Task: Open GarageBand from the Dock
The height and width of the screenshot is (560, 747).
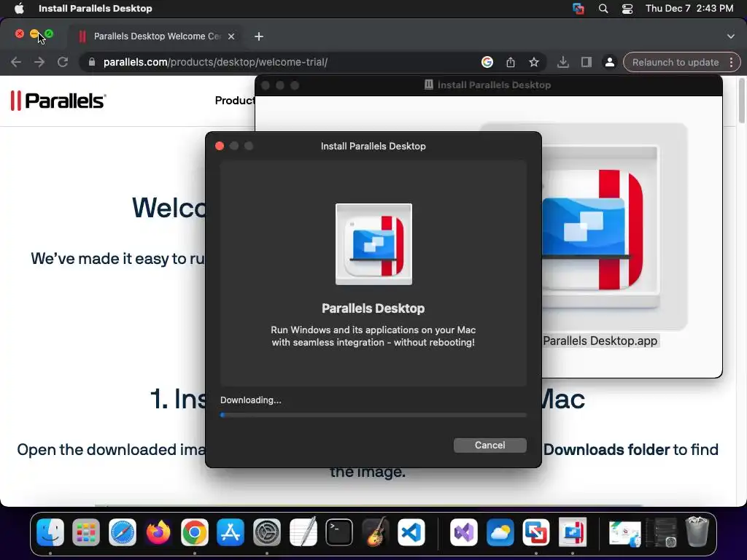Action: tap(376, 532)
